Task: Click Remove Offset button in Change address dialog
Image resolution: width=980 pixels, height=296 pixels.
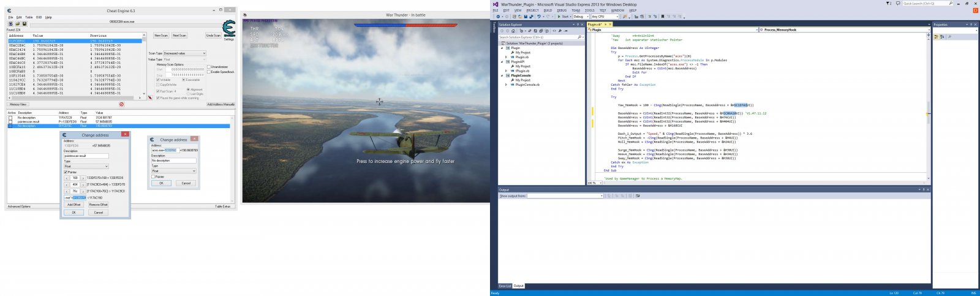Action: [x=99, y=205]
